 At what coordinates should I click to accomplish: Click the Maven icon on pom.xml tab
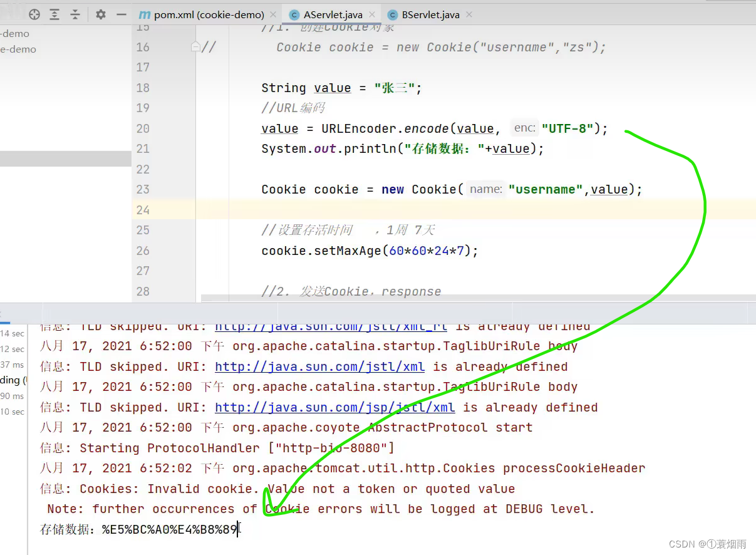144,14
